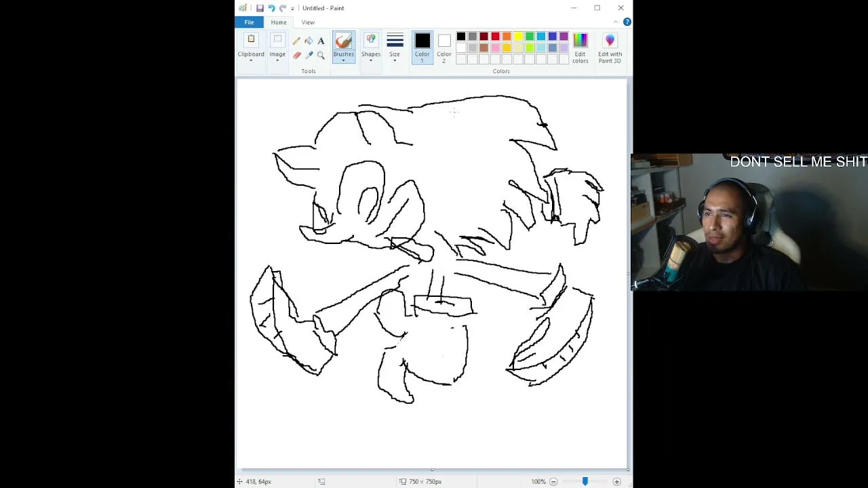
Task: Pick the yellow color swatch
Action: coord(518,37)
